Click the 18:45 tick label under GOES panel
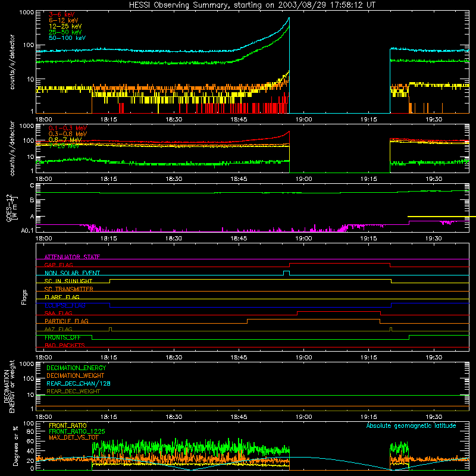 coord(239,239)
